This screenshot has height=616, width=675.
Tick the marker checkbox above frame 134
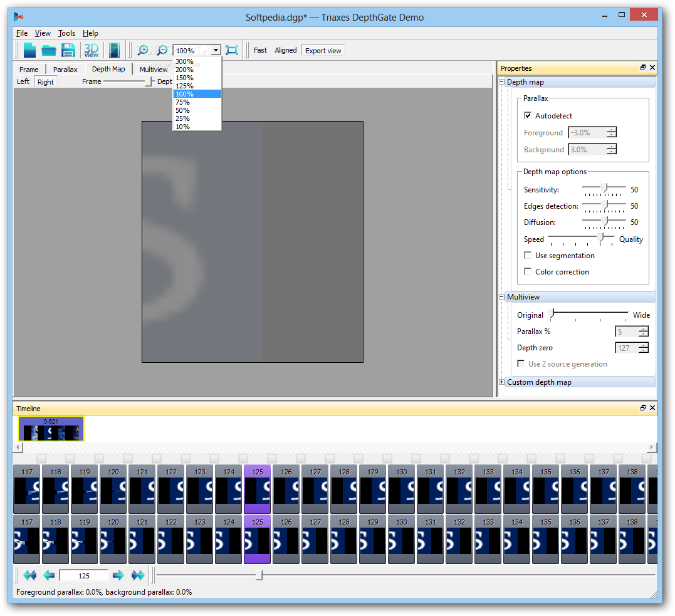[x=531, y=458]
